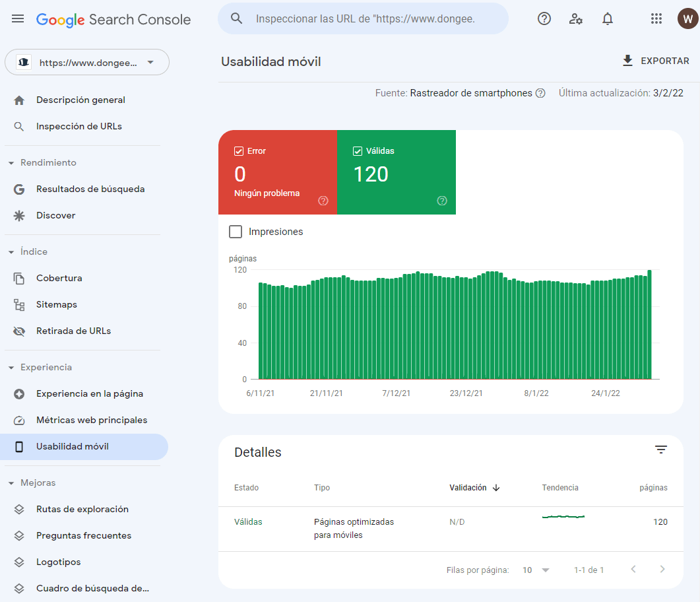Click the filter icon in Detalles
This screenshot has width=700, height=602.
pyautogui.click(x=660, y=450)
